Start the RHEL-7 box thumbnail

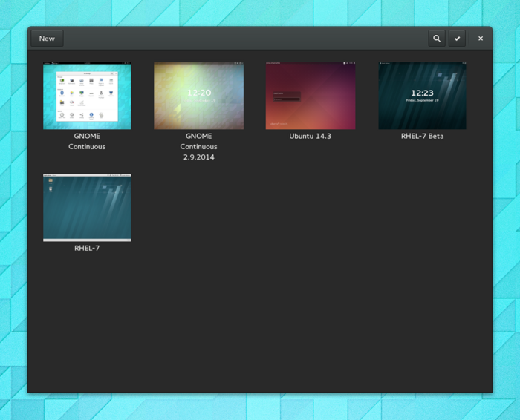tap(87, 208)
